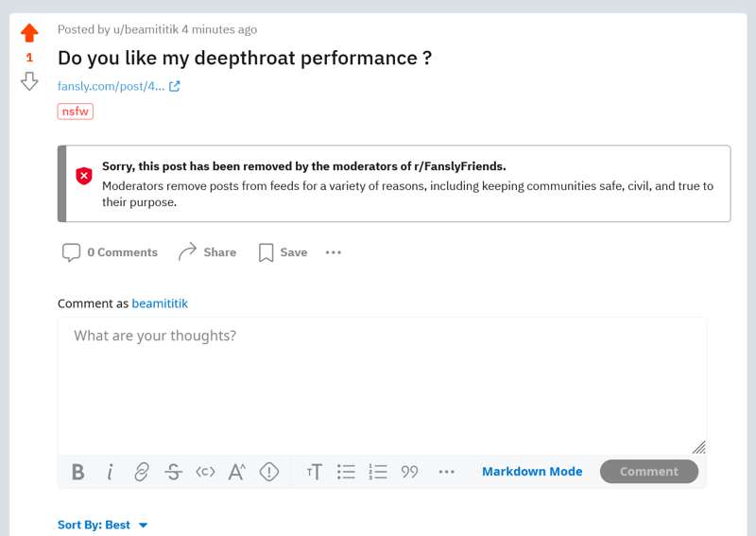Viewport: 756px width, 536px height.
Task: Focus the 'What are your thoughts?' comment box
Action: click(382, 386)
